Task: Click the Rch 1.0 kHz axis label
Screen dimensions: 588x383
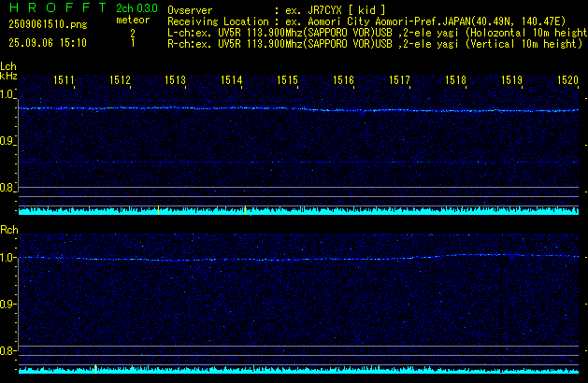Action: (7, 258)
